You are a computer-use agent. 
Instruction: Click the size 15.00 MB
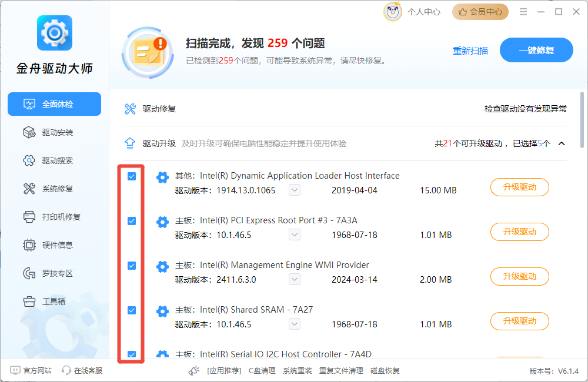(x=438, y=190)
